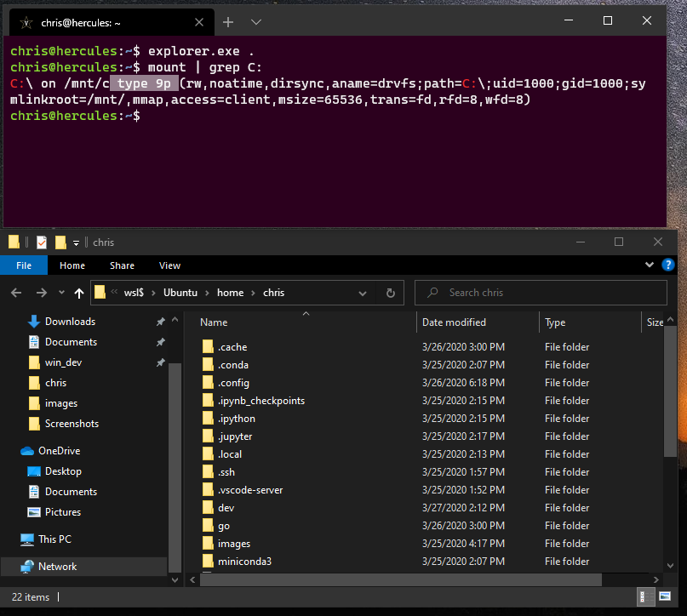Open the Customize Quick Access Toolbar dropdown
This screenshot has height=616, width=687.
(x=76, y=242)
